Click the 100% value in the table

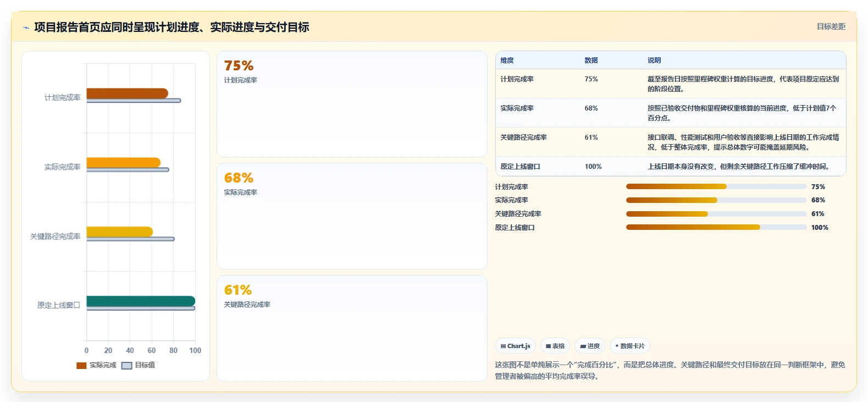(x=593, y=167)
